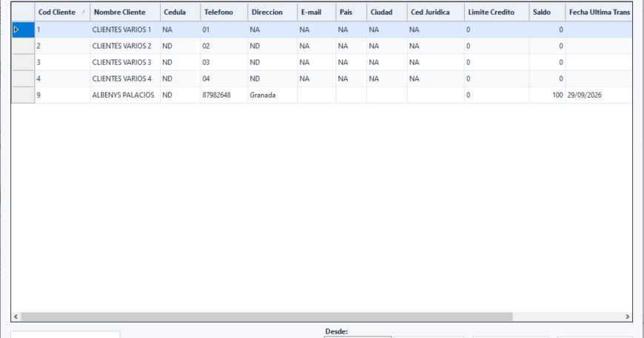
Task: Click E-mail cell NA of CLIENTES VARIOS 3
Action: coord(317,62)
